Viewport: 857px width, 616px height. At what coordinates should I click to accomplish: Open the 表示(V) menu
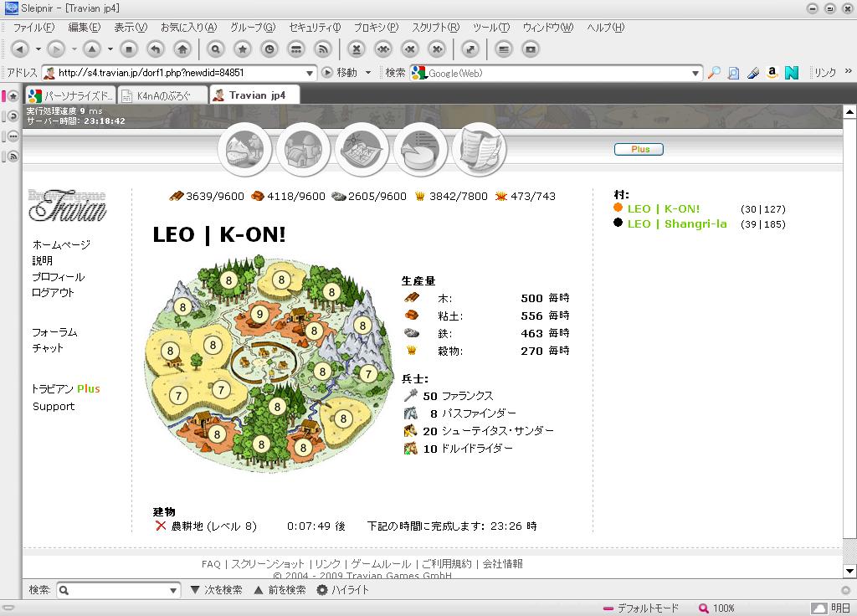[131, 28]
